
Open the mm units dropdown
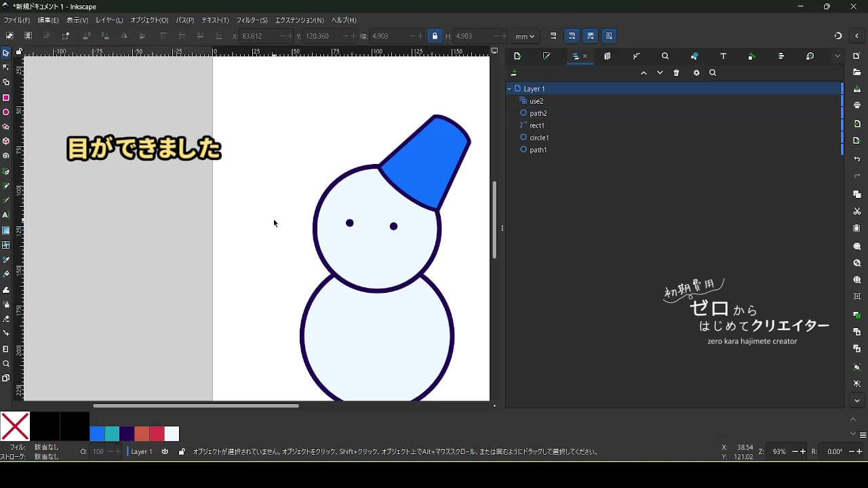pyautogui.click(x=525, y=36)
